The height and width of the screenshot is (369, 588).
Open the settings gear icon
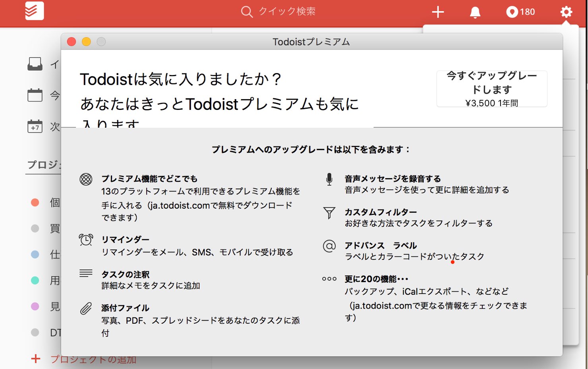click(x=566, y=12)
